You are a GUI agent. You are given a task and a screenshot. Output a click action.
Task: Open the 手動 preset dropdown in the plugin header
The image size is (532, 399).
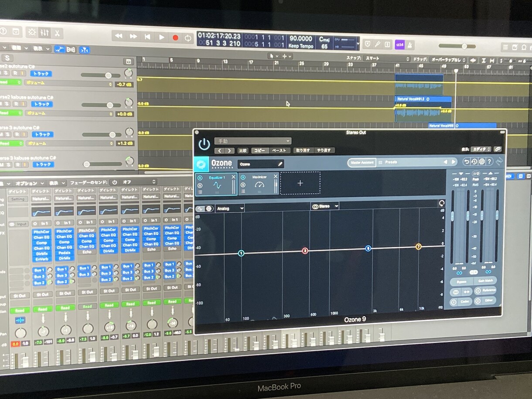pyautogui.click(x=252, y=141)
